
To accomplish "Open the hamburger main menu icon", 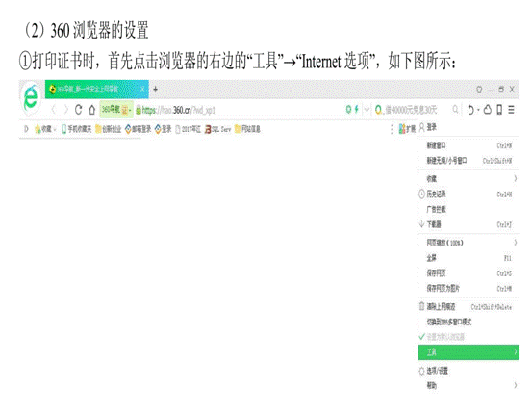I will (511, 110).
